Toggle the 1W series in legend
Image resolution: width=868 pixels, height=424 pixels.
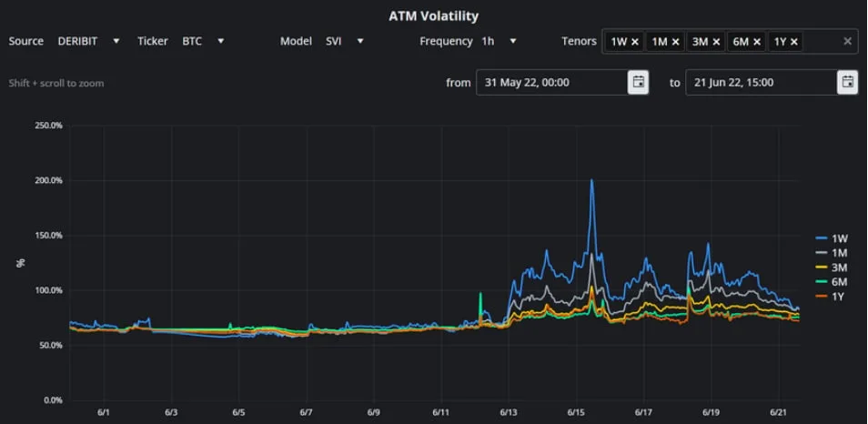832,238
